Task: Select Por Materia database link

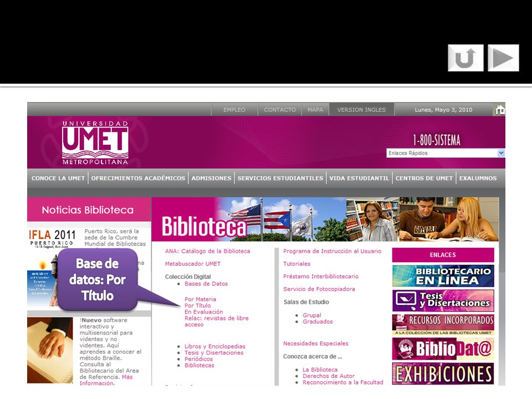Action: [x=200, y=299]
